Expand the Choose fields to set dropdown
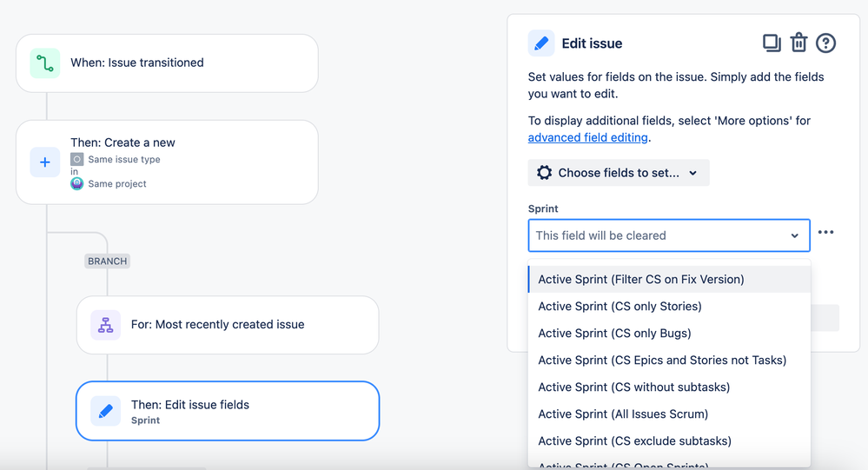Viewport: 868px width, 470px height. coord(619,173)
